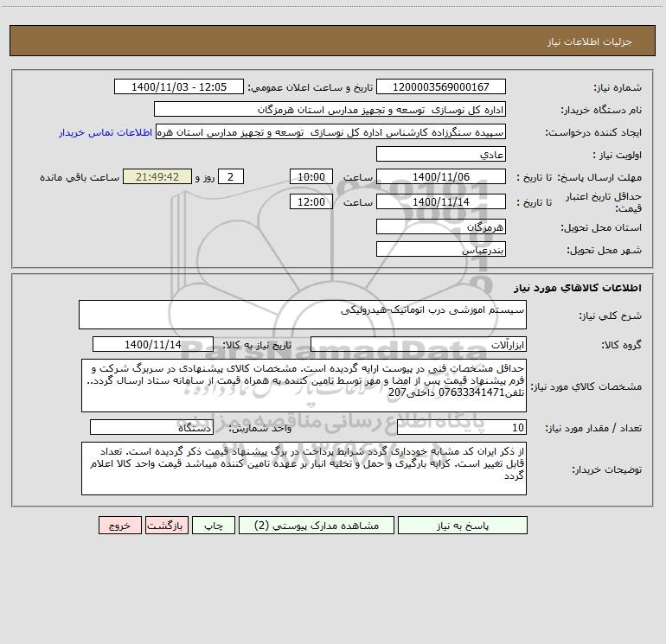Click the request creator field 'سپیده سنگرزاده'
Screen dimensions: 666x644
pos(331,131)
